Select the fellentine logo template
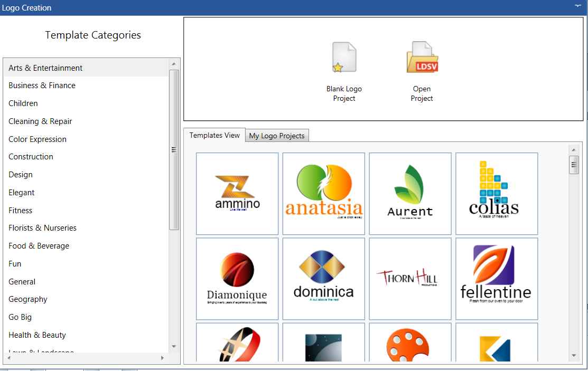Viewport: 588px width, 371px height. (x=497, y=279)
